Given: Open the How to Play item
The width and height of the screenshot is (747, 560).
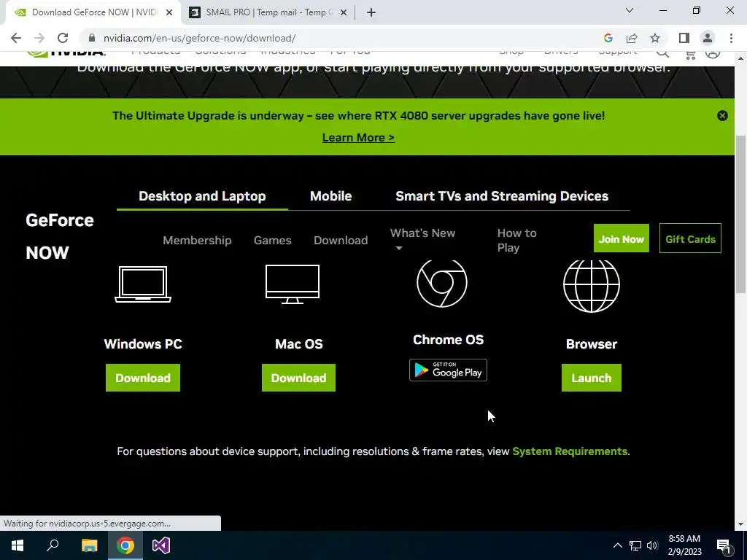Looking at the screenshot, I should coord(517,240).
